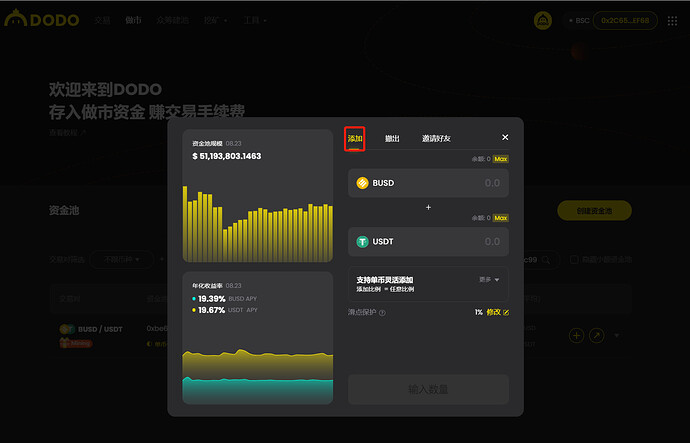Click Max above the USDT field
Viewport: 690px width, 443px height.
(500, 218)
